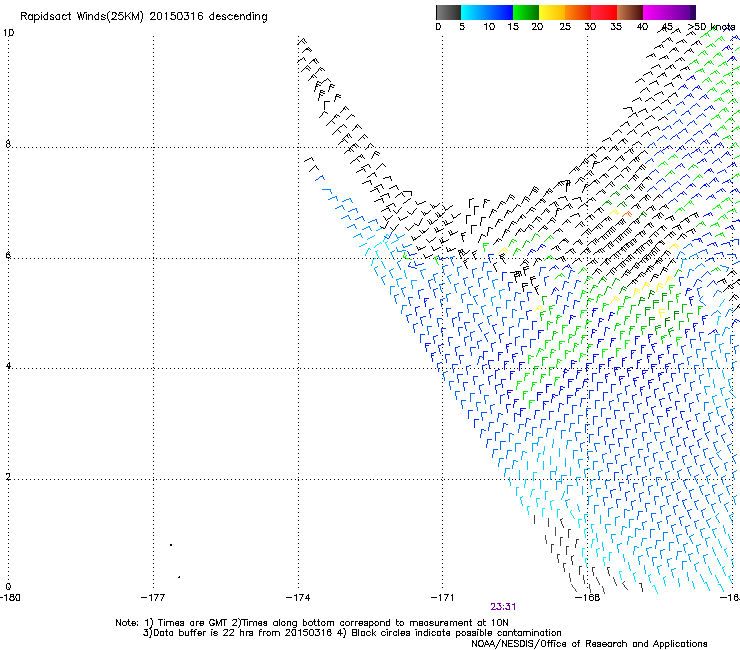740x650 pixels.
Task: Click the legend label "10"
Action: point(489,27)
